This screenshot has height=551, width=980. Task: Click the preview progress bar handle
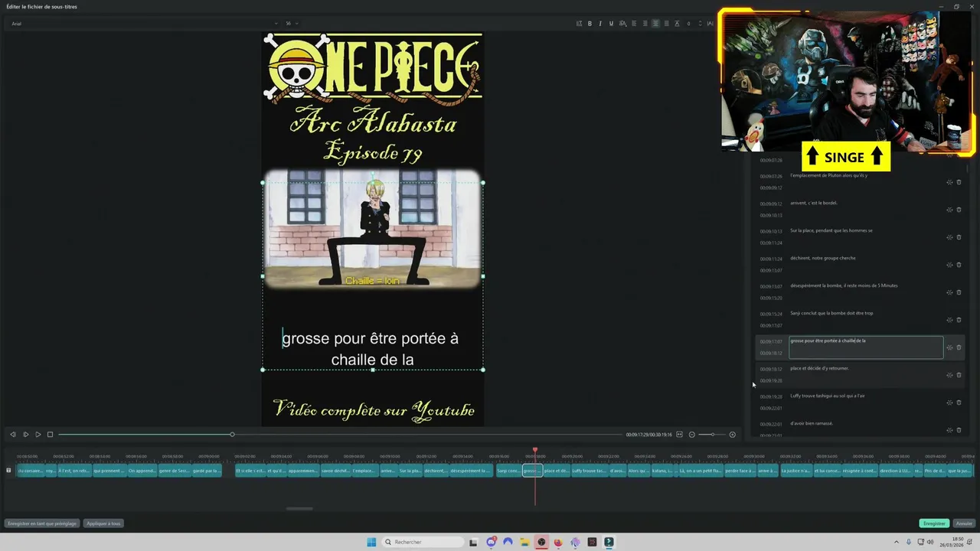click(x=232, y=435)
